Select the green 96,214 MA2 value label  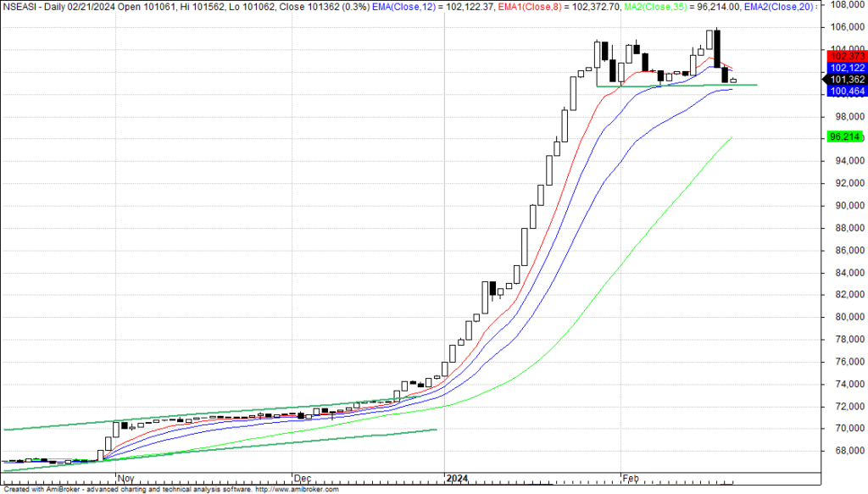(844, 136)
